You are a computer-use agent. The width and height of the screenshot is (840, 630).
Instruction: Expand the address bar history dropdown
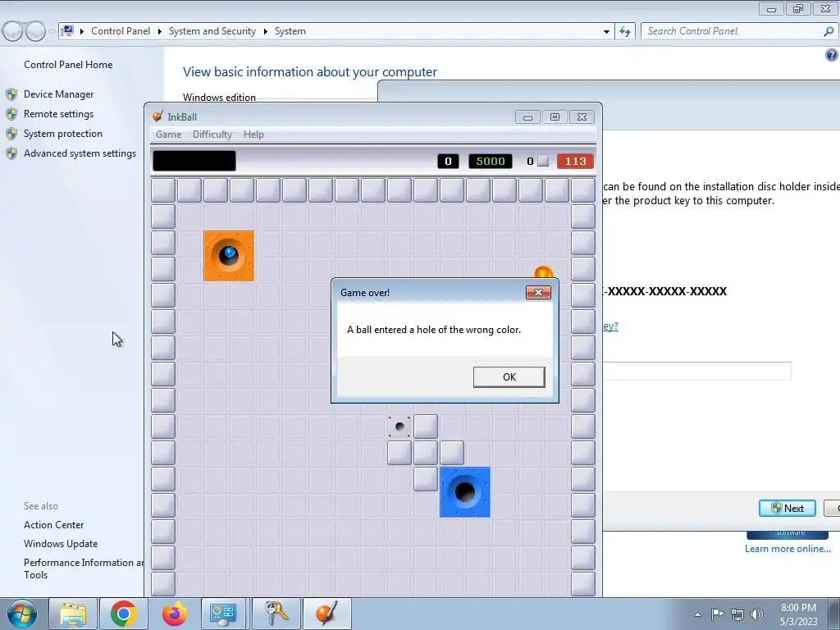coord(606,32)
